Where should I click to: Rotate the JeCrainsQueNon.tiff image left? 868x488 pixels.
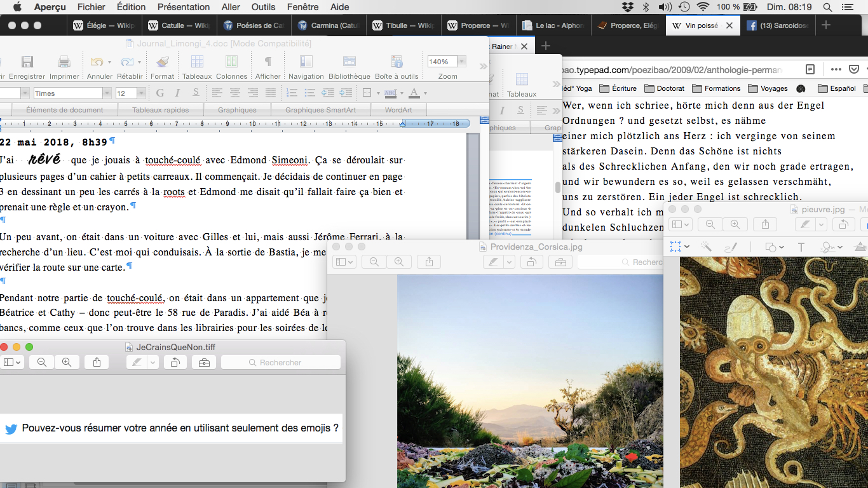click(x=175, y=362)
